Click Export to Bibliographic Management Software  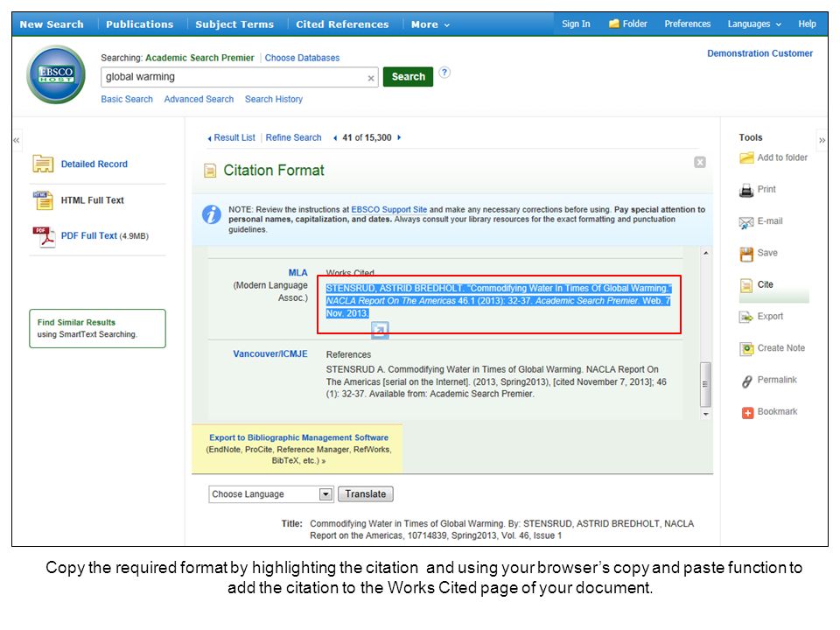coord(298,437)
